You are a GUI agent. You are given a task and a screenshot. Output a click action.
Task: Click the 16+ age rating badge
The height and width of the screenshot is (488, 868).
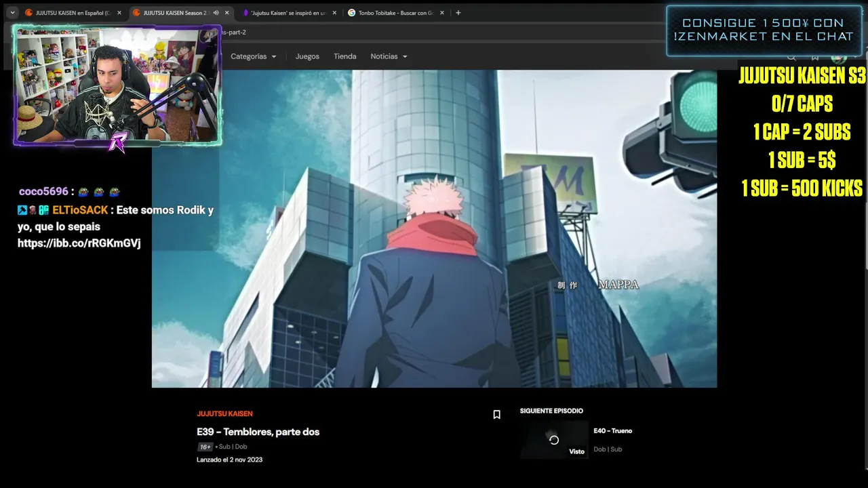click(x=205, y=447)
